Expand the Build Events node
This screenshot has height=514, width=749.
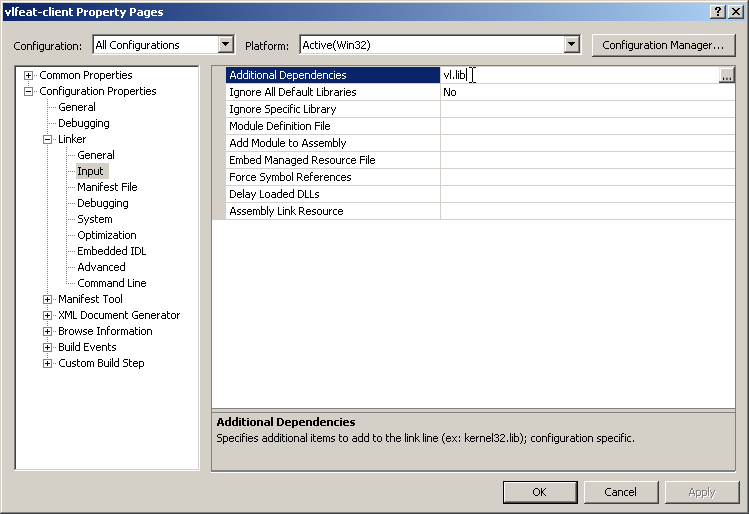(47, 347)
